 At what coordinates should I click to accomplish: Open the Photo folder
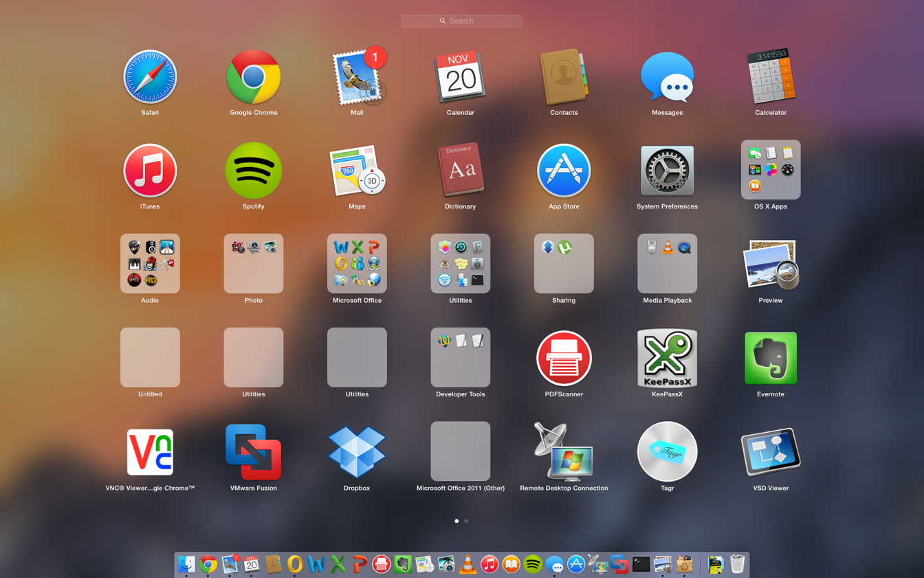coord(254,264)
